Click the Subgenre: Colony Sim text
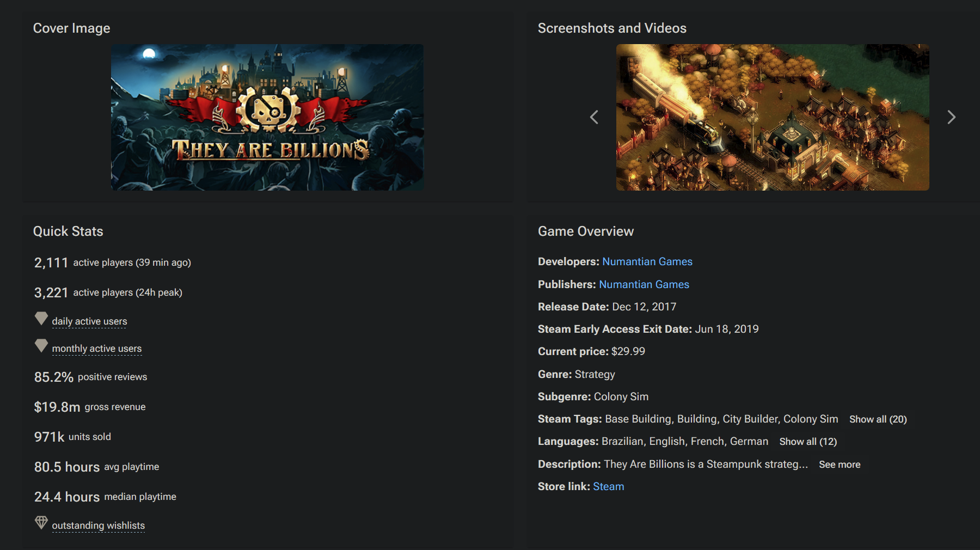This screenshot has height=550, width=980. 593,396
